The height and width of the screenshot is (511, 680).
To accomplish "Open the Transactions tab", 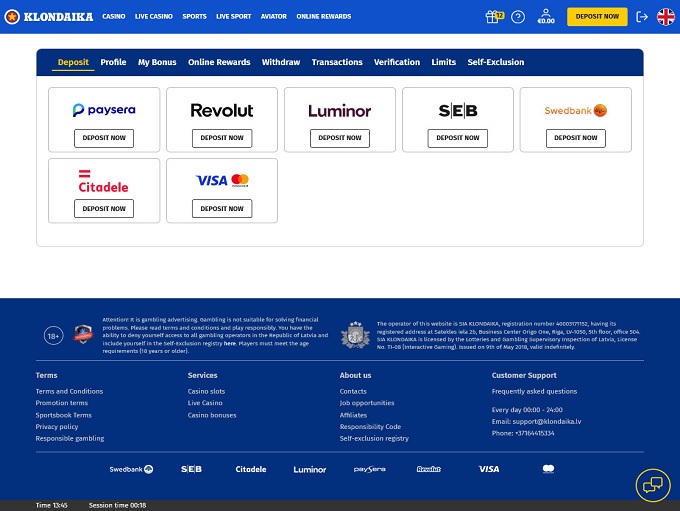I will tap(337, 62).
